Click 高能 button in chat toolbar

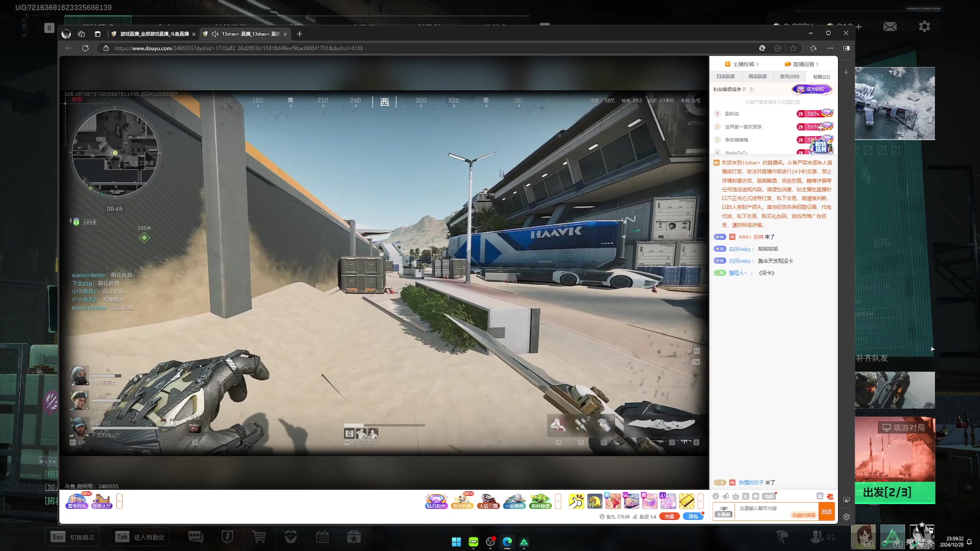[769, 496]
